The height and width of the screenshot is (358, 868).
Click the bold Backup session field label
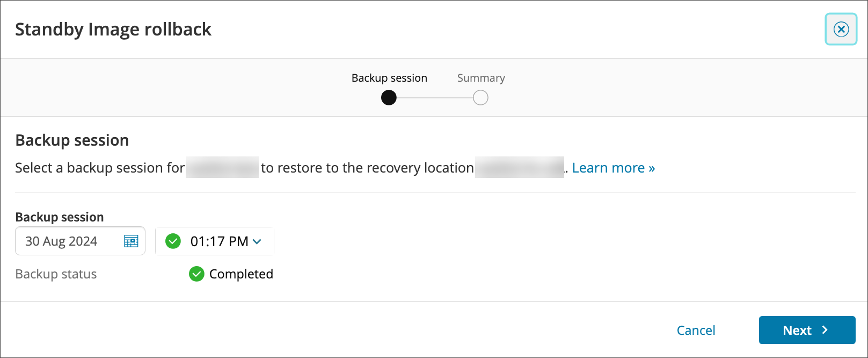click(60, 217)
